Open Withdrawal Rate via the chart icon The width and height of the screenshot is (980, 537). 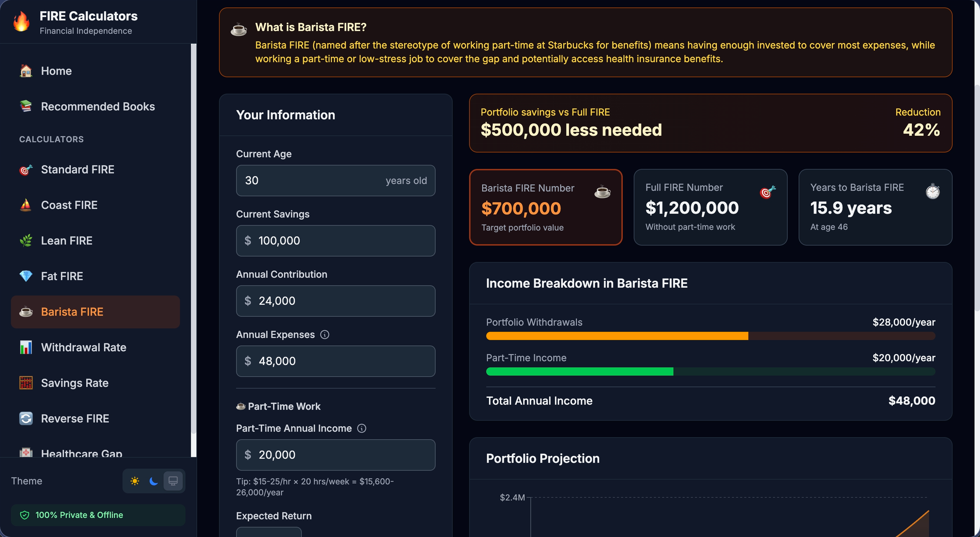tap(26, 347)
